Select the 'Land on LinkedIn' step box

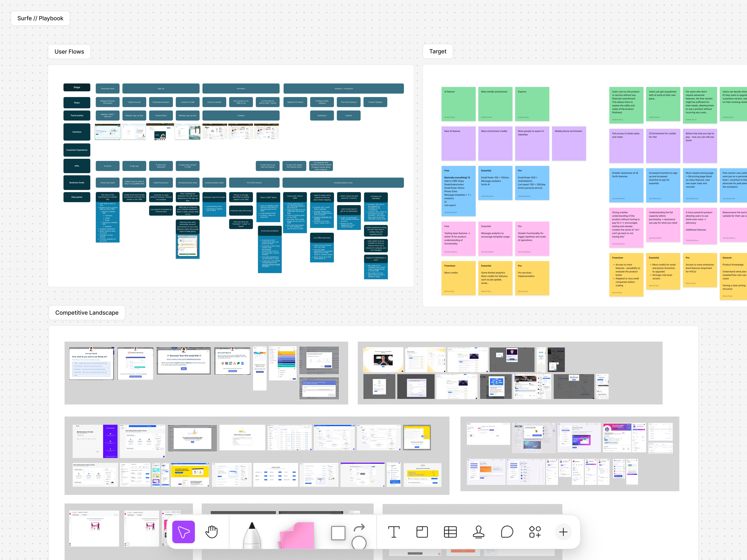214,102
